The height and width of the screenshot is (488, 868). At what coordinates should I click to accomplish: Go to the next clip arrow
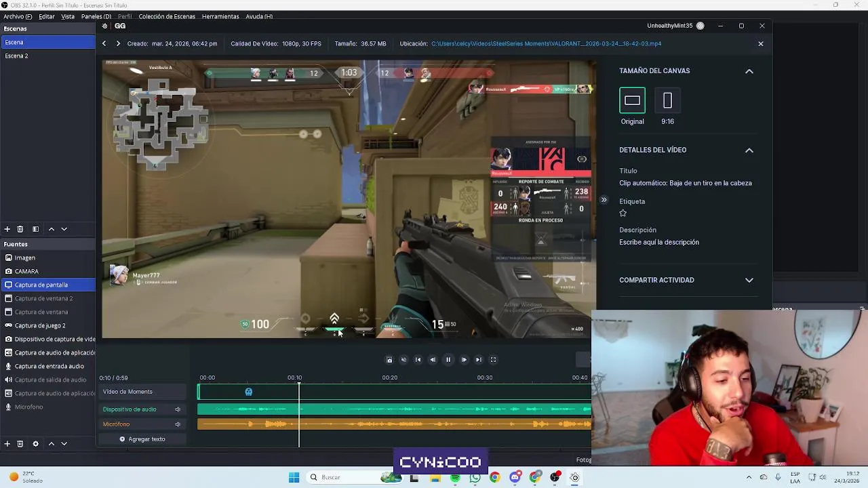pos(118,43)
